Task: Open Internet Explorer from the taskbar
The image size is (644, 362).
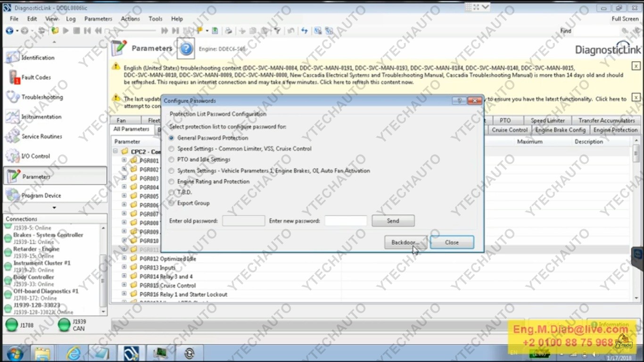Action: [74, 353]
